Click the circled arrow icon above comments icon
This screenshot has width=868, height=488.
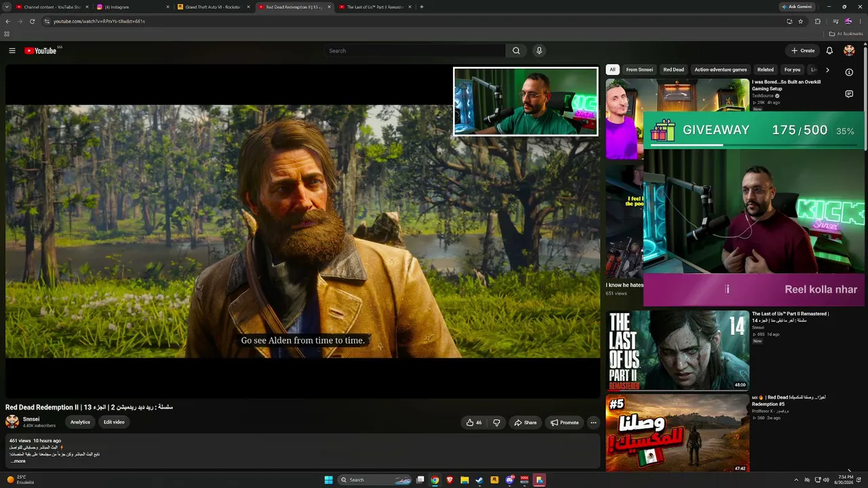coord(849,72)
